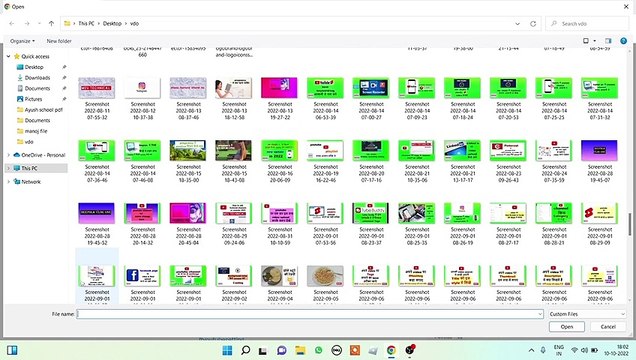Viewport: 636px width, 360px height.
Task: Expand the This PC tree node
Action: 9,168
